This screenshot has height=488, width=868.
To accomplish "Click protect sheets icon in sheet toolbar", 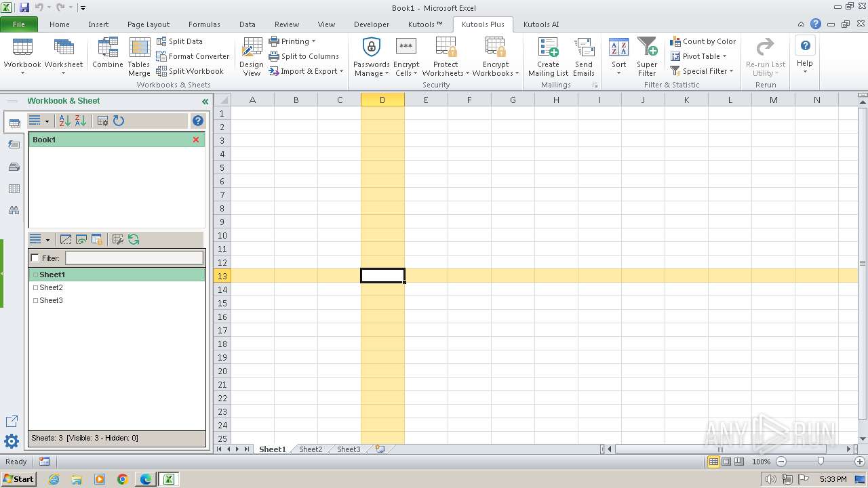I will pos(97,239).
